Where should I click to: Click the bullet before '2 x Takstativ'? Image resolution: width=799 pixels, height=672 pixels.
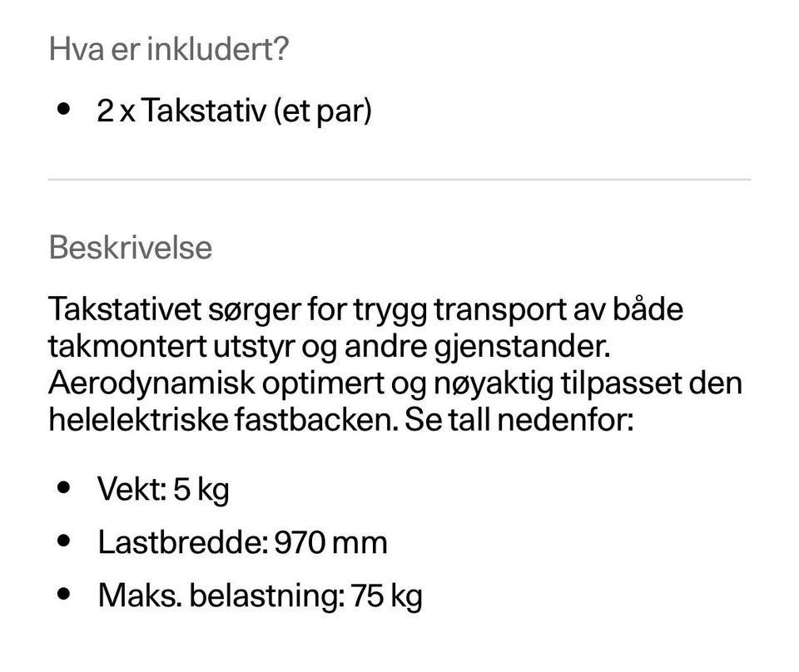tap(63, 108)
